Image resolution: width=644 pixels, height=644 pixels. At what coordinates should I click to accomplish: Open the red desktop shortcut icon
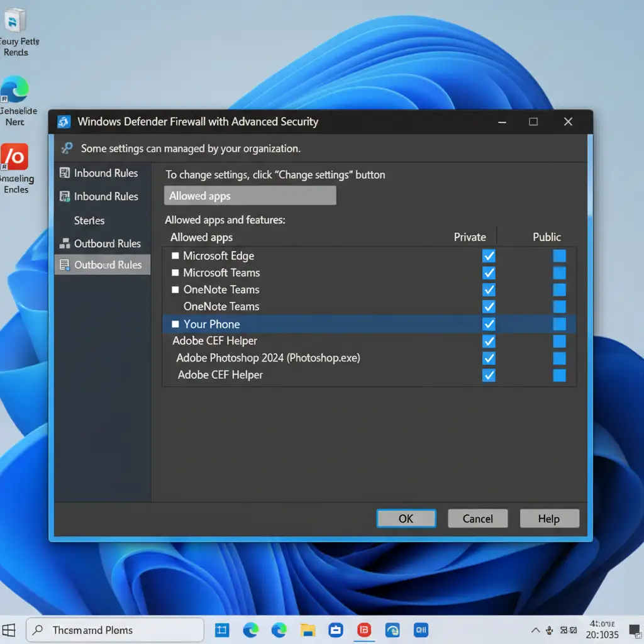click(14, 157)
